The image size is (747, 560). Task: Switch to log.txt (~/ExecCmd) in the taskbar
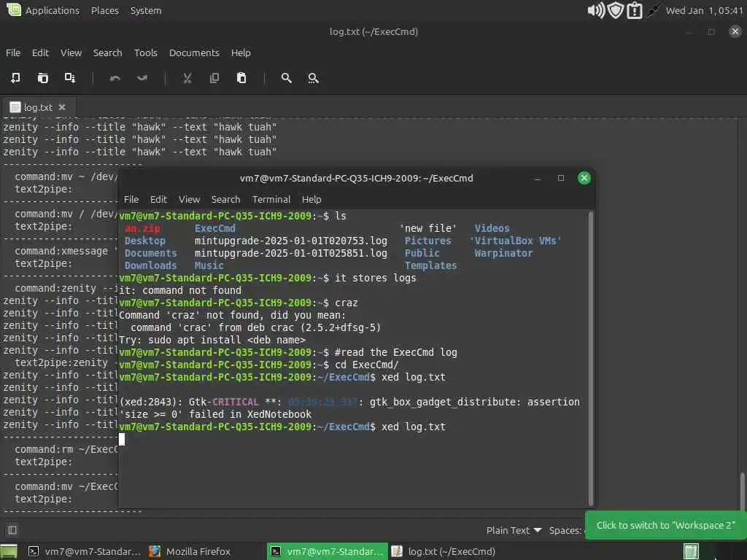coord(444,551)
